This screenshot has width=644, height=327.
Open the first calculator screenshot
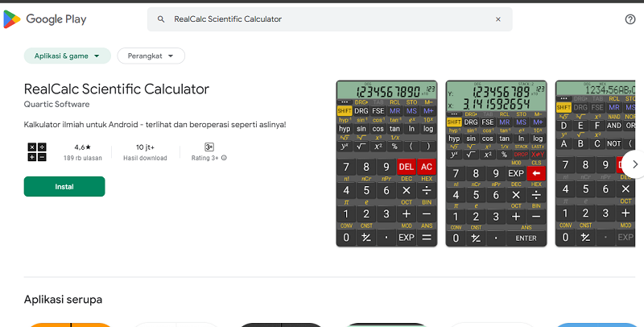point(386,163)
